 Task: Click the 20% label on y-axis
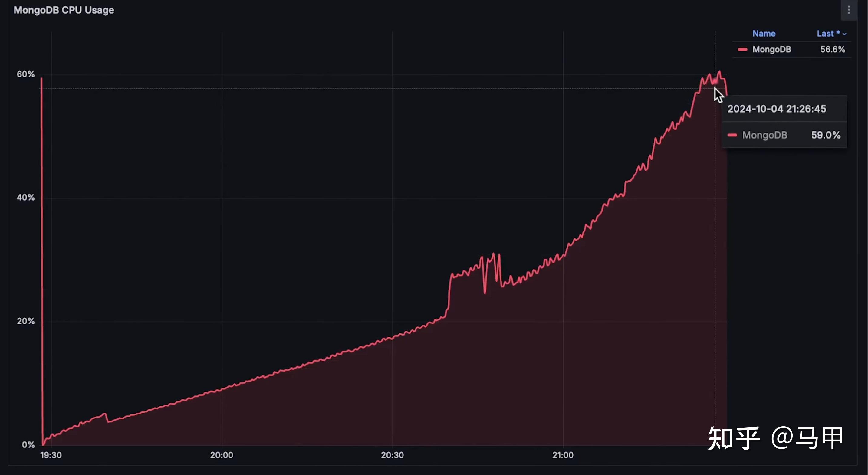pyautogui.click(x=26, y=321)
